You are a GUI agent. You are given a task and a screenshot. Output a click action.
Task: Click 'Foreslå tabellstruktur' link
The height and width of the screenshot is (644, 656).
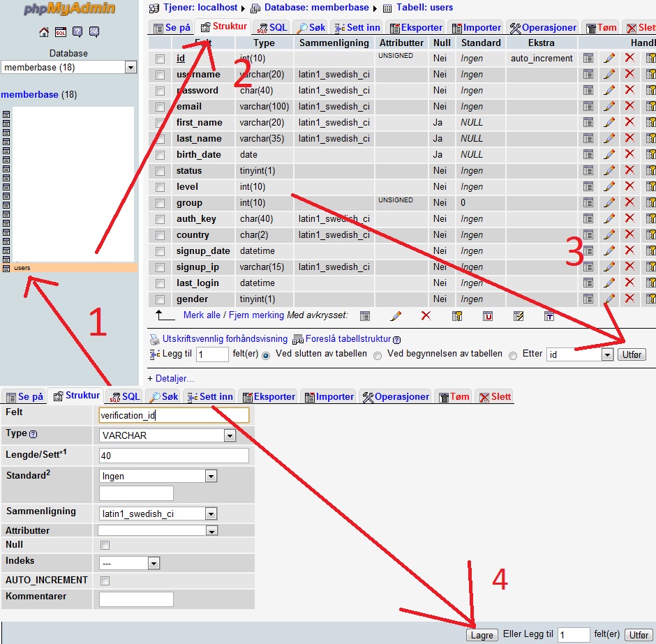coord(348,338)
